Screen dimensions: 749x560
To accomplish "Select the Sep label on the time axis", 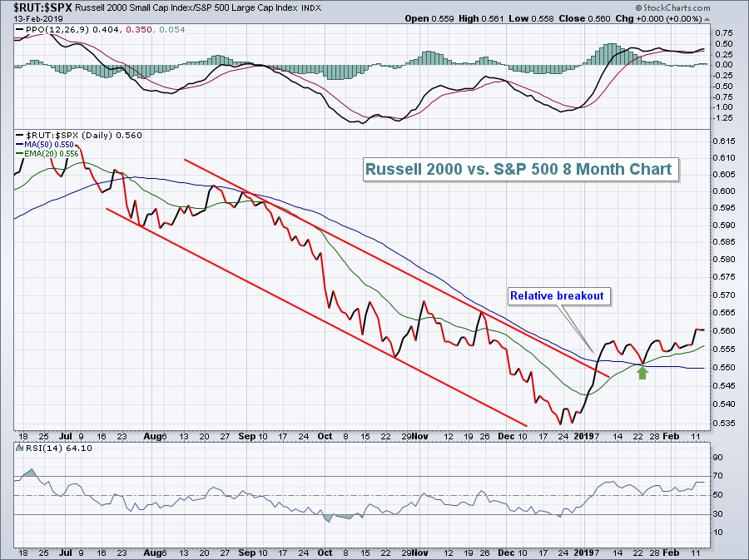I will point(247,436).
